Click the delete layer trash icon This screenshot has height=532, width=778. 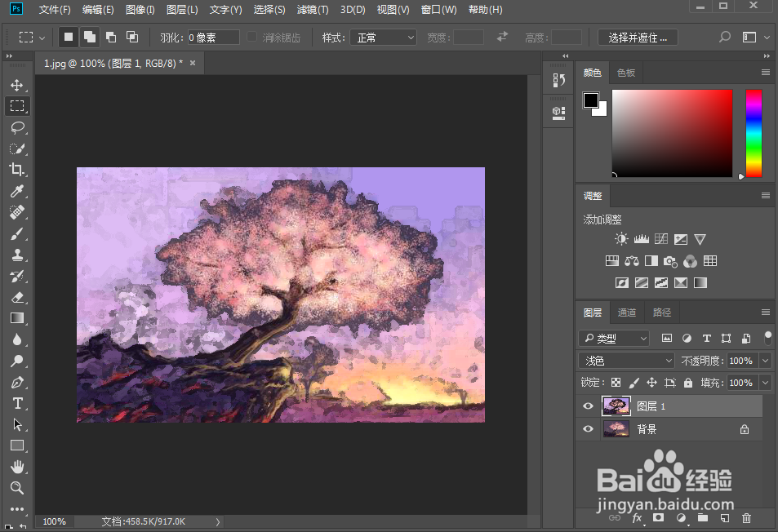pos(746,518)
